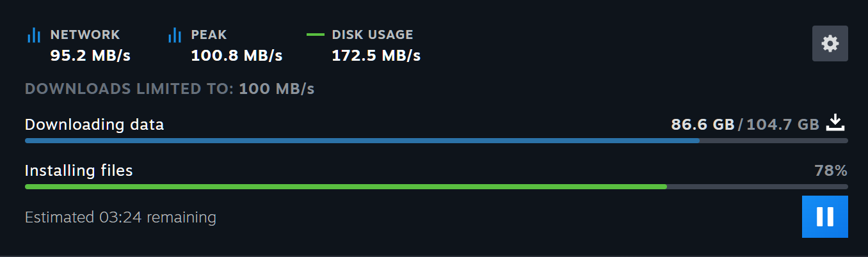The image size is (868, 257).
Task: Click the 78% install percentage label
Action: tap(831, 171)
